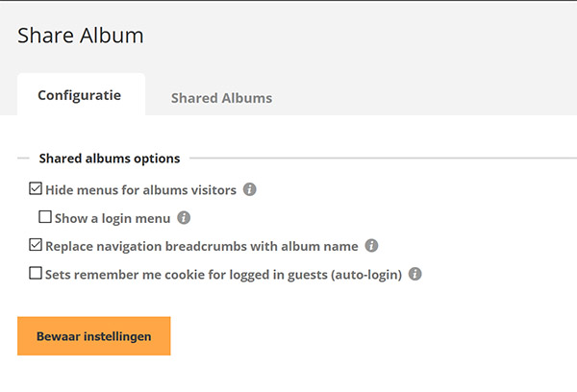Select the Configuratie tab

pos(81,95)
